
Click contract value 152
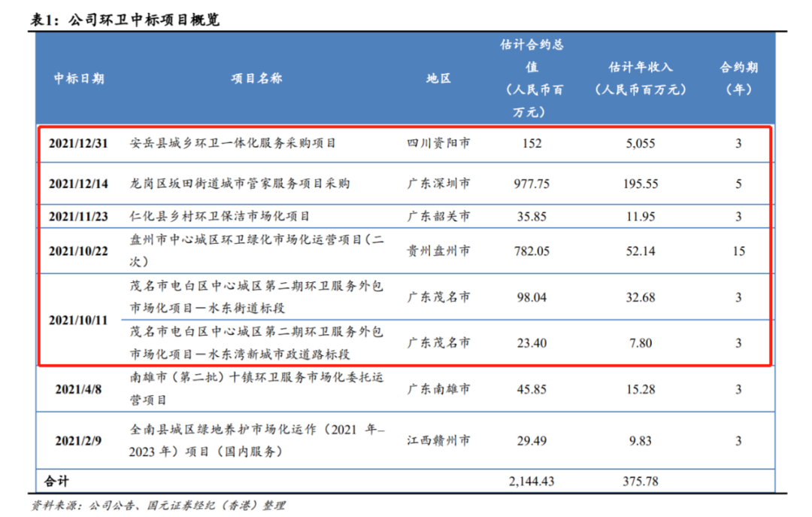tap(532, 144)
